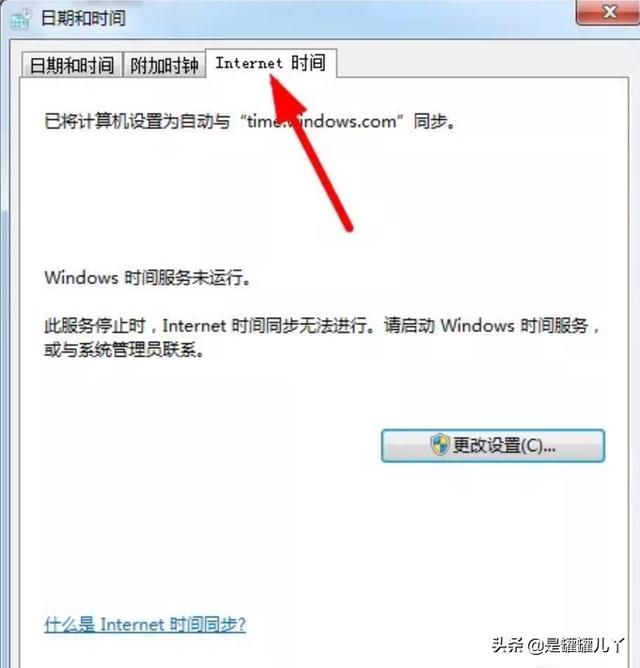Click the 或与系统管理员联系 text line

[124, 350]
